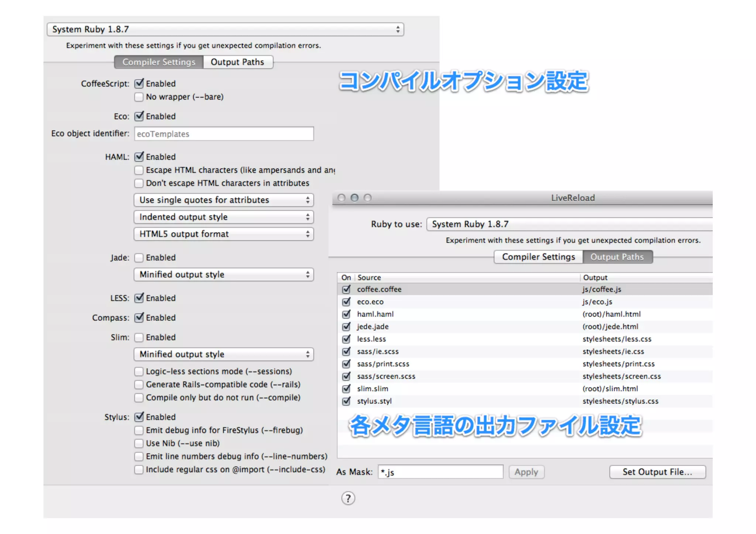Expand the HTML5 output format dropdown
The height and width of the screenshot is (534, 756).
click(224, 234)
